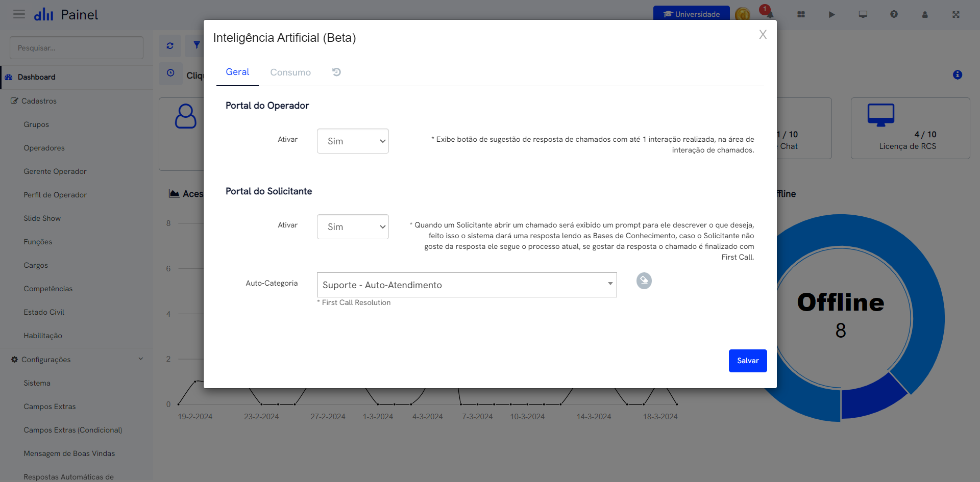
Task: Open the history tab in the AI dialog
Action: point(336,72)
